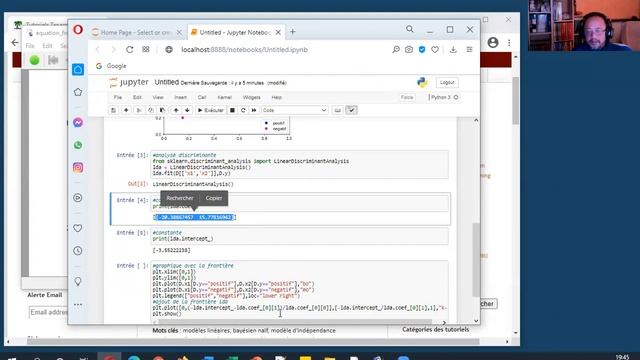Click the Email address field in background page
Viewport: 640px width, 360px height.
pos(48,312)
